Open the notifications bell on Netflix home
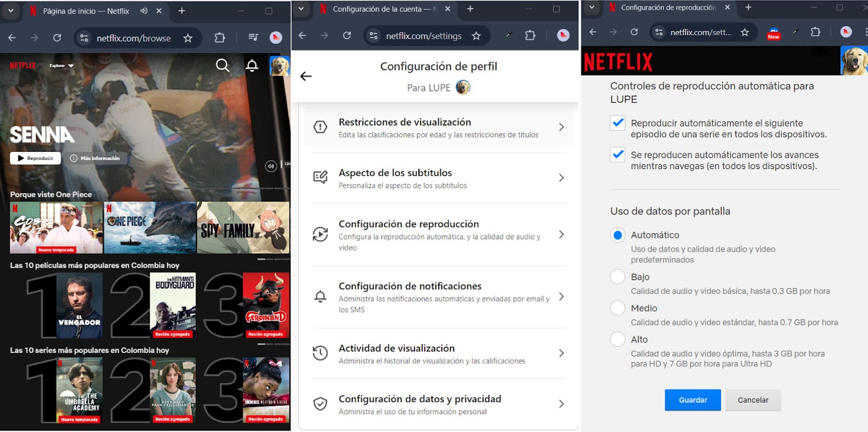 coord(252,66)
